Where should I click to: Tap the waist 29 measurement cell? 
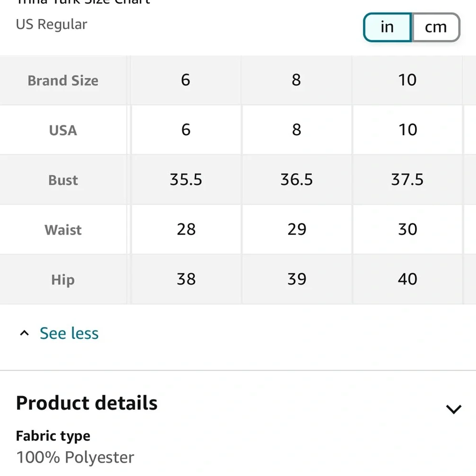point(297,229)
